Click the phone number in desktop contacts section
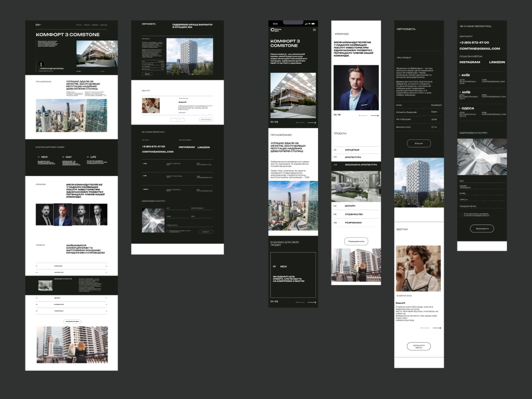532x399 pixels. 153,147
